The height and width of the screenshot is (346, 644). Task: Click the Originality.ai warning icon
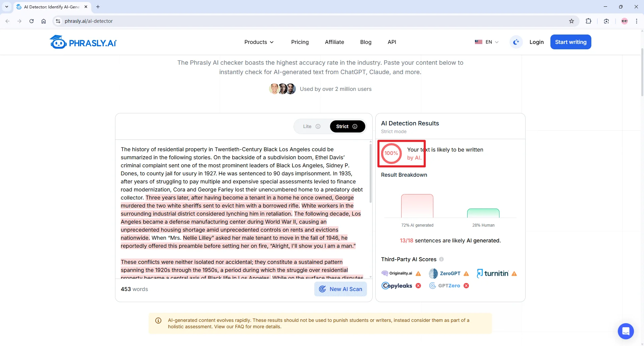418,274
